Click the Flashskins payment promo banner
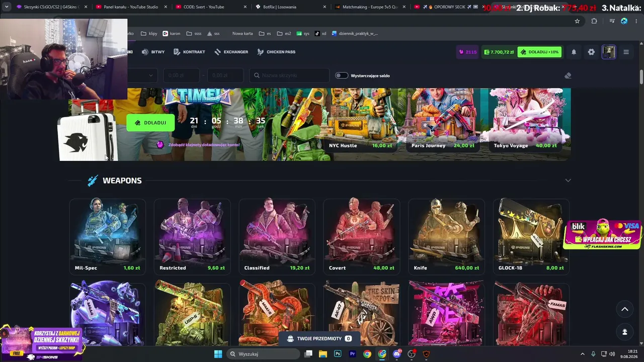Screen dimensions: 644x362 [603, 234]
